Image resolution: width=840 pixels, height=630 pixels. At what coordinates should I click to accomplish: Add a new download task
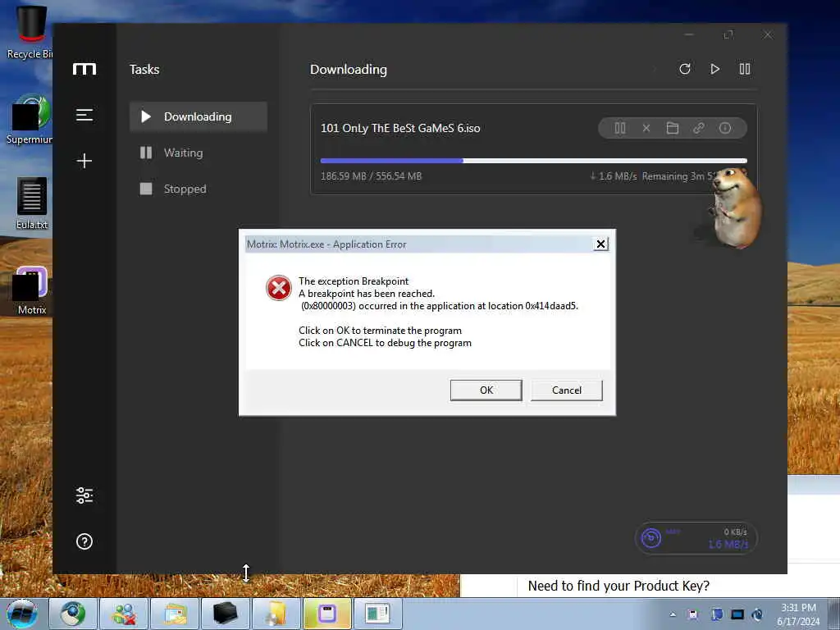tap(84, 161)
